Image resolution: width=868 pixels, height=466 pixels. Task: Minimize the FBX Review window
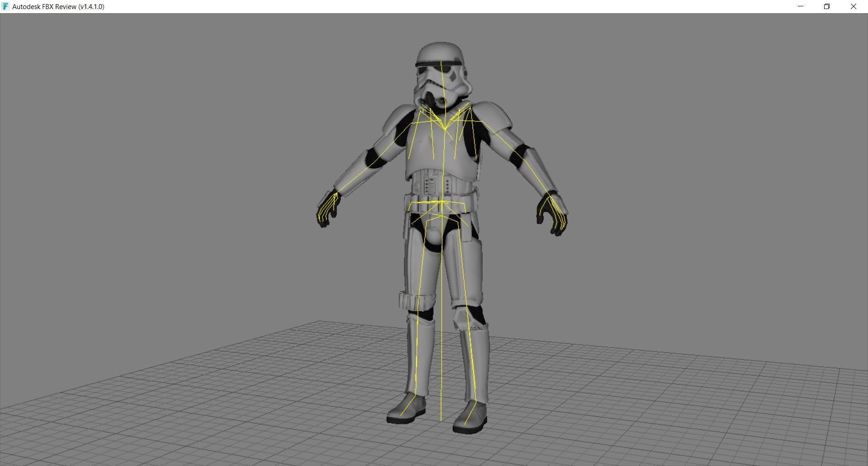(801, 6)
